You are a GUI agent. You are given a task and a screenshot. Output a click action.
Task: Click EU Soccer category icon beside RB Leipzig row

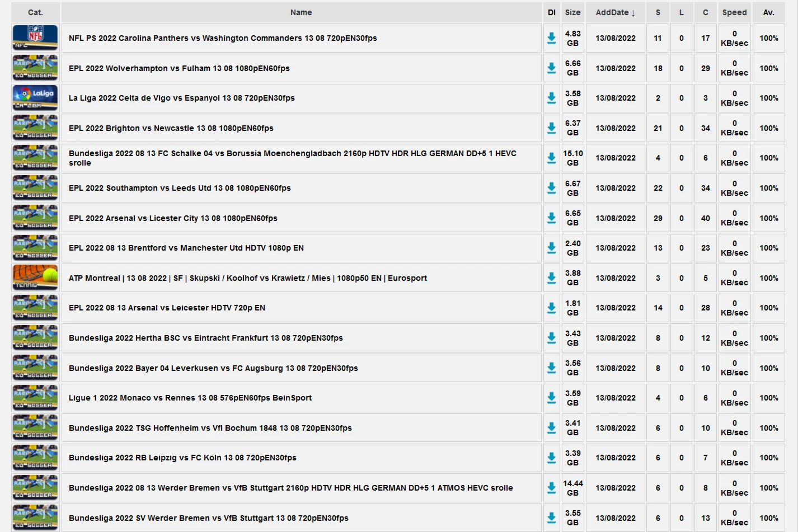tap(35, 458)
